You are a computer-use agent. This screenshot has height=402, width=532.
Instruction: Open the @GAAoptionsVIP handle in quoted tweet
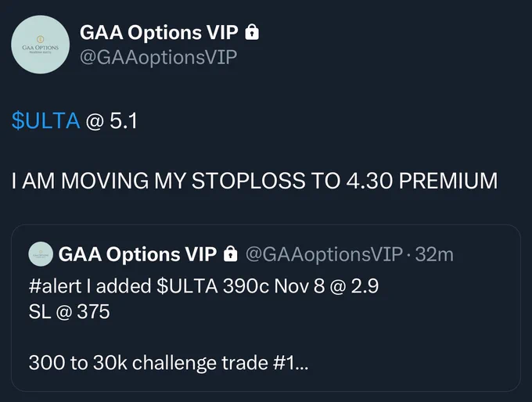point(324,254)
